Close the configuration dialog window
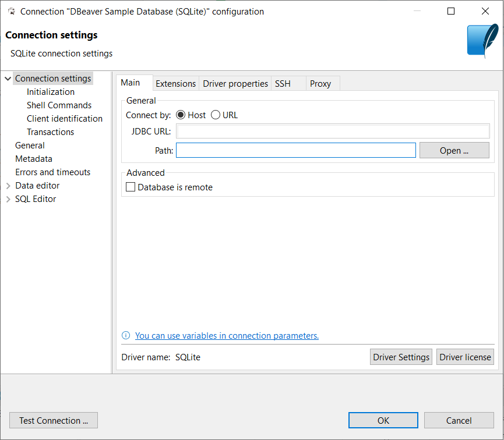This screenshot has height=440, width=504. pos(485,11)
